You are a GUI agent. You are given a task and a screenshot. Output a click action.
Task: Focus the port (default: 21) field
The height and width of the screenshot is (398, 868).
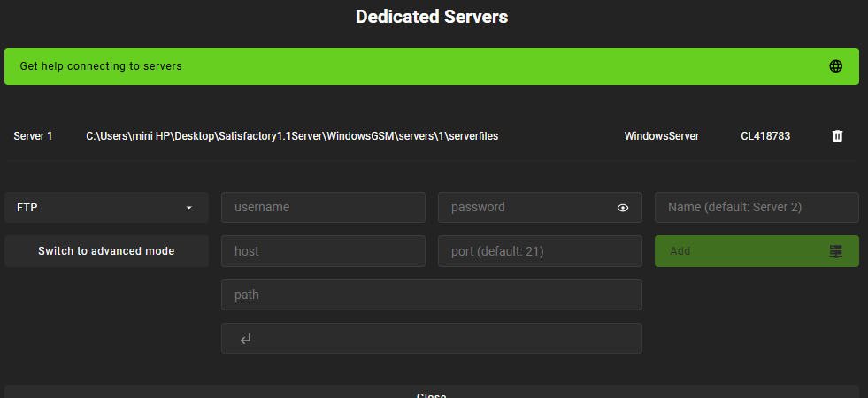click(540, 251)
